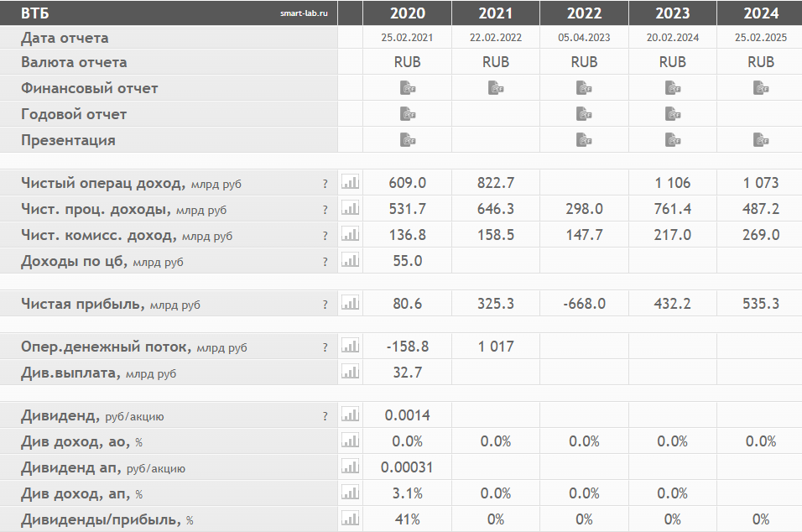This screenshot has width=802, height=532.
Task: Click dividend value 0.0014
Action: [x=407, y=415]
